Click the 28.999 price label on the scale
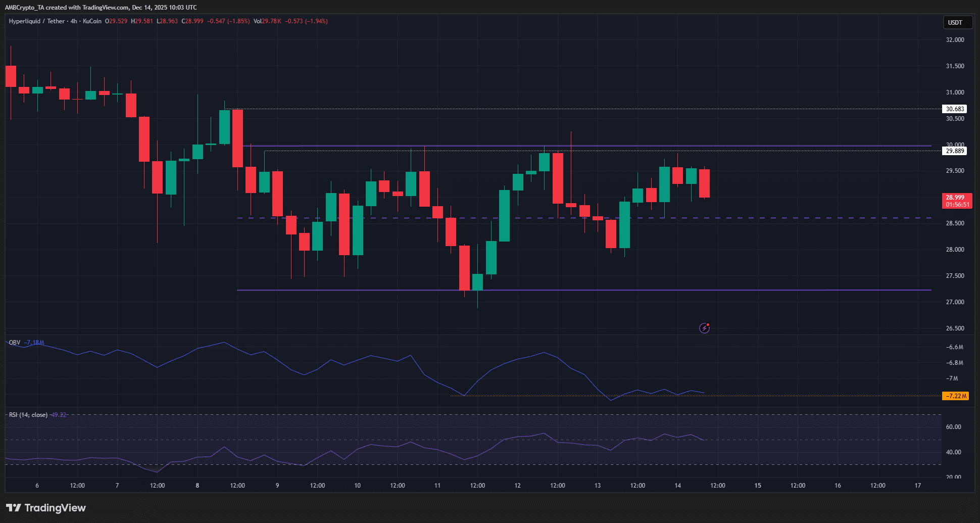This screenshot has height=523, width=980. [x=956, y=198]
